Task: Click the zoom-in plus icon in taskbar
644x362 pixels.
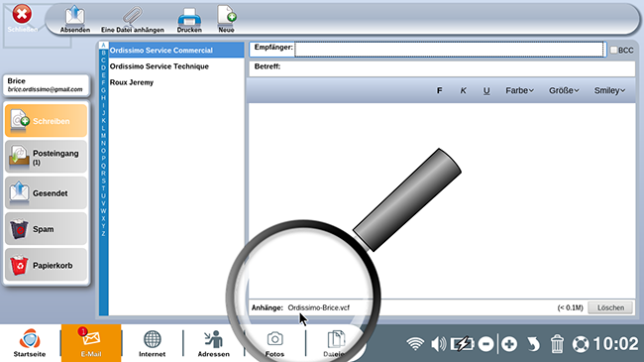Action: click(x=509, y=343)
